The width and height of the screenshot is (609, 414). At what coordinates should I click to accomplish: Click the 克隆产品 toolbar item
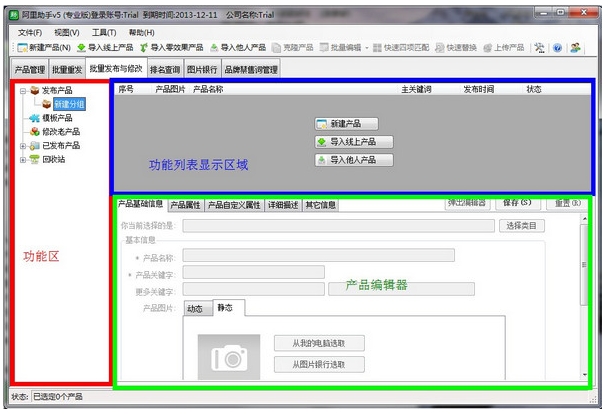point(292,48)
